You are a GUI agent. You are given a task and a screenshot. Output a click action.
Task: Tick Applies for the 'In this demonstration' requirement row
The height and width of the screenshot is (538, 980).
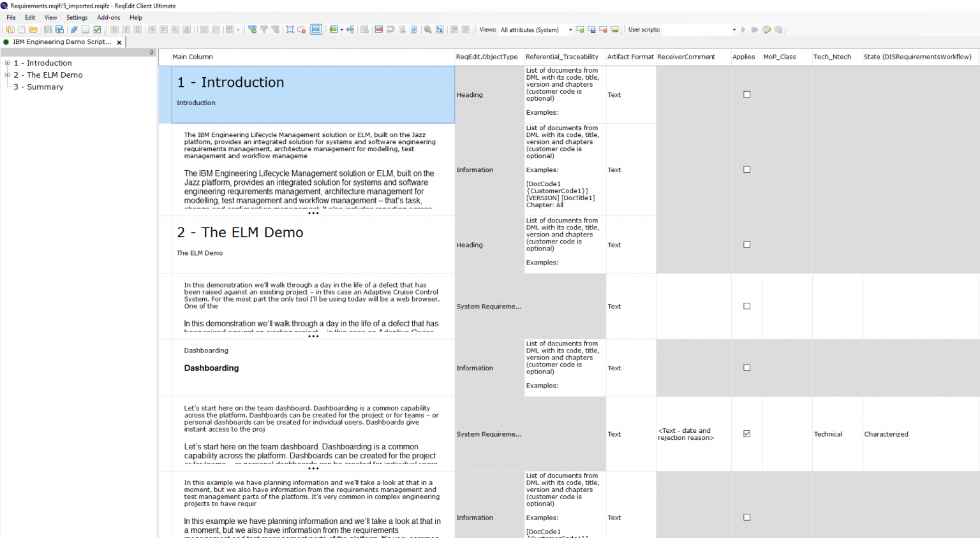point(746,307)
